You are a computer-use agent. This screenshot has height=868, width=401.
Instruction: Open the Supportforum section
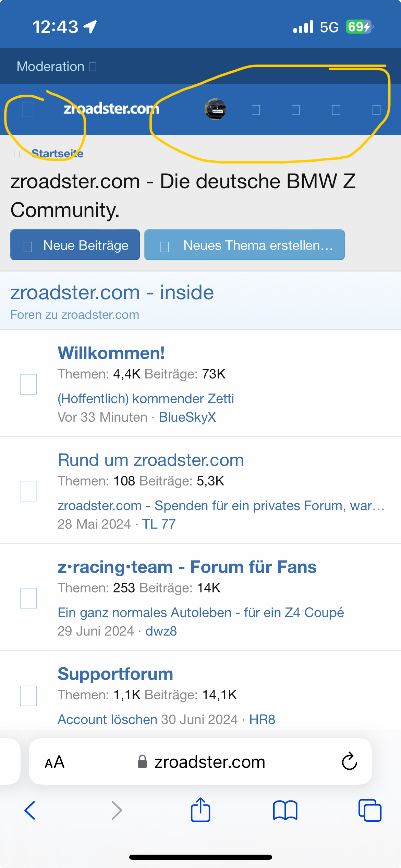point(115,674)
